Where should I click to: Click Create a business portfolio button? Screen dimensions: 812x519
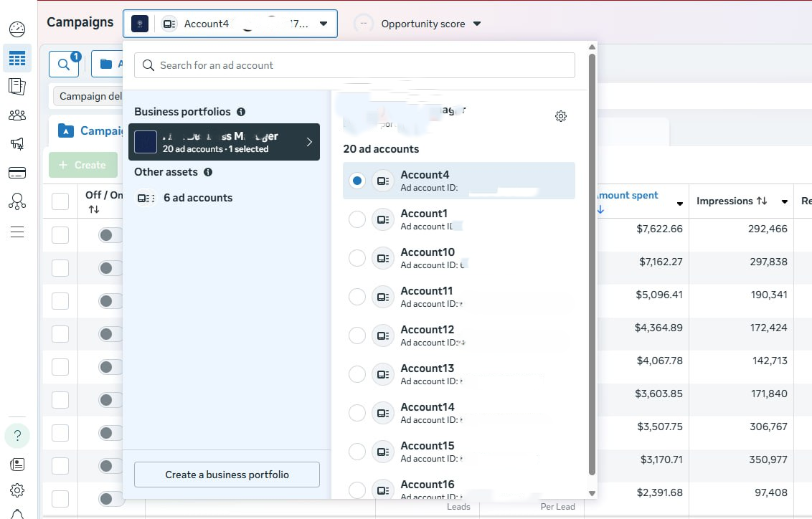pyautogui.click(x=227, y=475)
